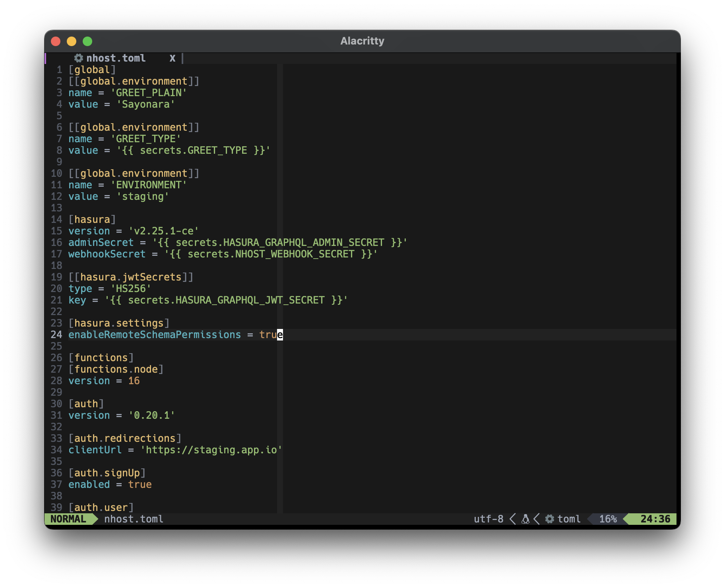
Task: Place cursor on the [hasura] section header
Action: [x=92, y=220]
